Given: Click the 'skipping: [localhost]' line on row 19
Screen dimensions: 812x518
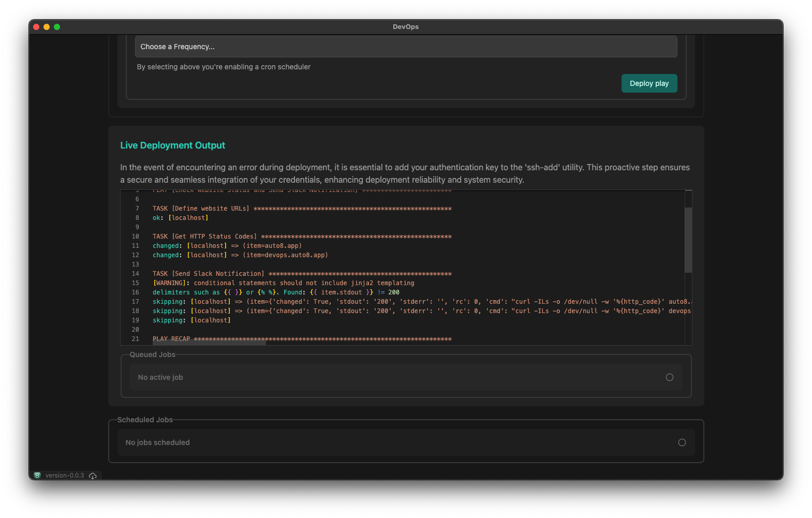Looking at the screenshot, I should 191,320.
